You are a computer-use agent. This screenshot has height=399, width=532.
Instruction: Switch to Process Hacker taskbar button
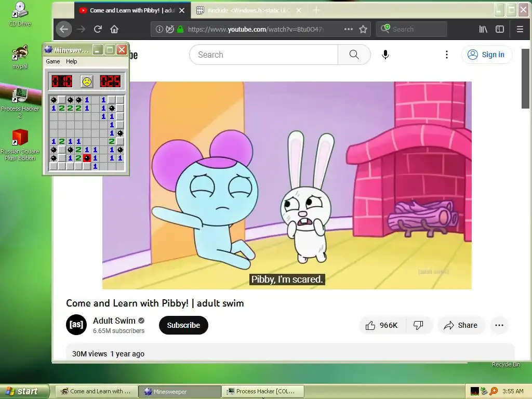[263, 392]
